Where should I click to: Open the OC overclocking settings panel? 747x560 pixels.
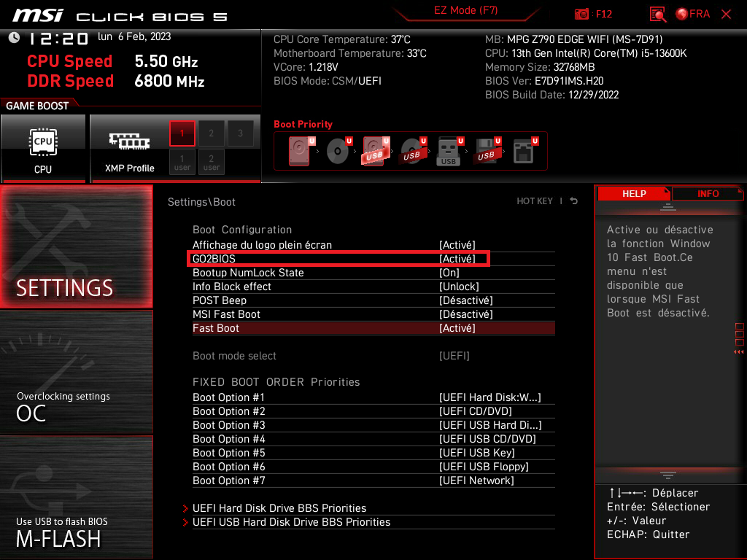(x=76, y=373)
